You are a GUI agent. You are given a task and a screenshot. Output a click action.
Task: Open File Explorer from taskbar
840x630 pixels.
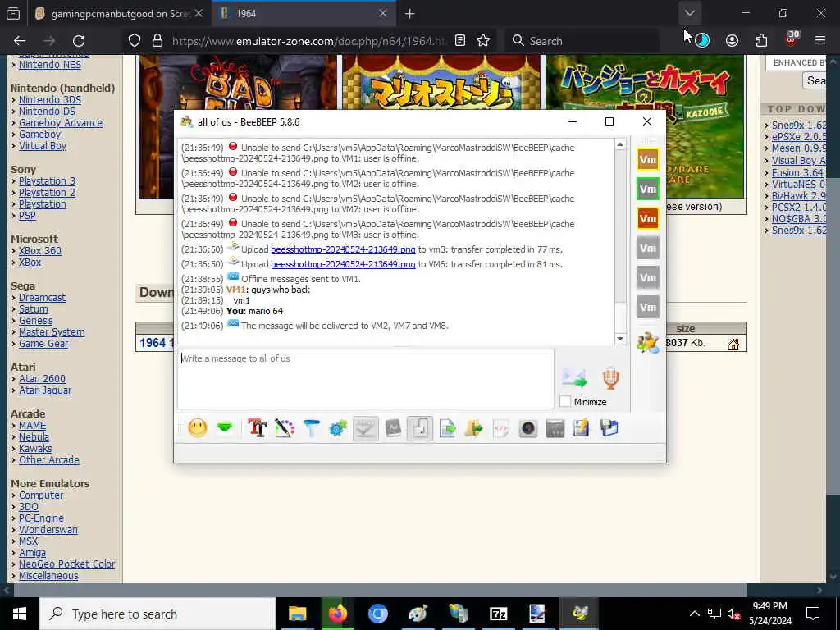297,614
